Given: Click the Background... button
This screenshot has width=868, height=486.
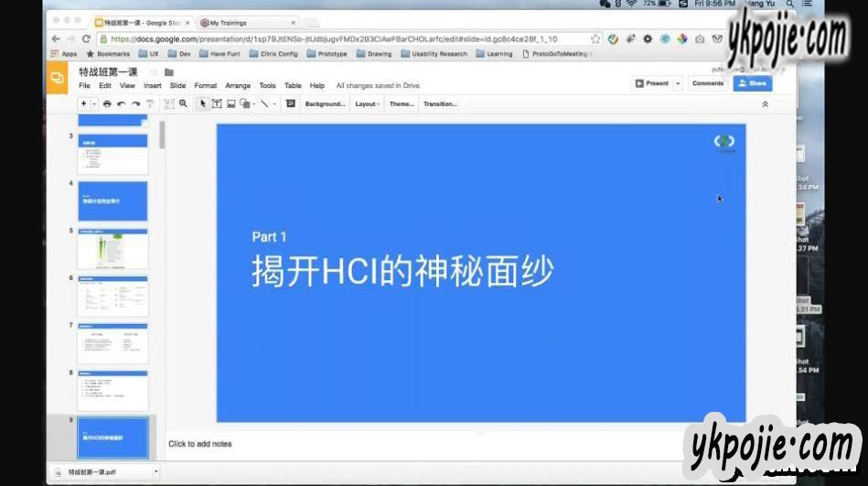Looking at the screenshot, I should [325, 104].
